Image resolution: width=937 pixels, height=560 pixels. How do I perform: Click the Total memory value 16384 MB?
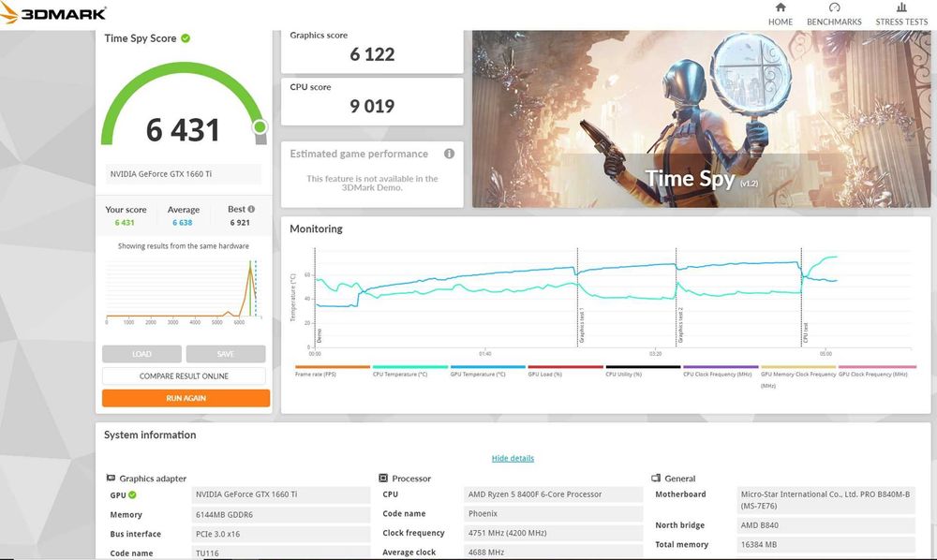tap(825, 544)
